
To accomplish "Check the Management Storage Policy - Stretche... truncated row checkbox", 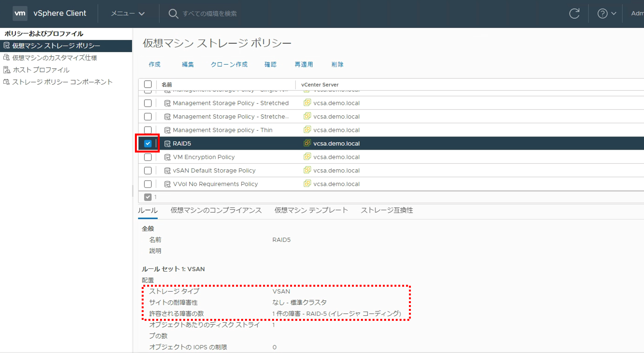I will coord(148,116).
